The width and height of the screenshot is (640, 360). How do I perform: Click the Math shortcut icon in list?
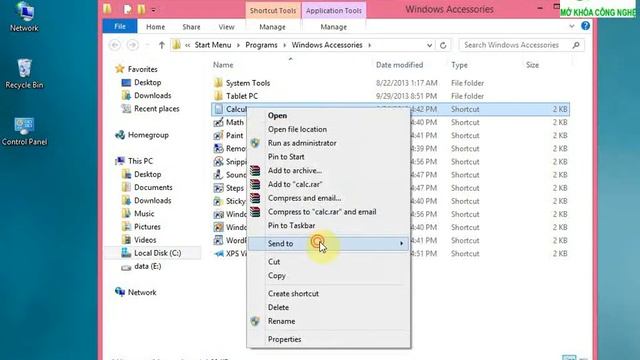[219, 122]
